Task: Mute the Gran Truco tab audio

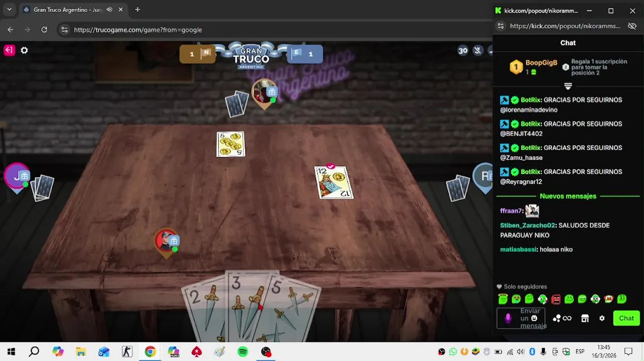Action: point(109,10)
